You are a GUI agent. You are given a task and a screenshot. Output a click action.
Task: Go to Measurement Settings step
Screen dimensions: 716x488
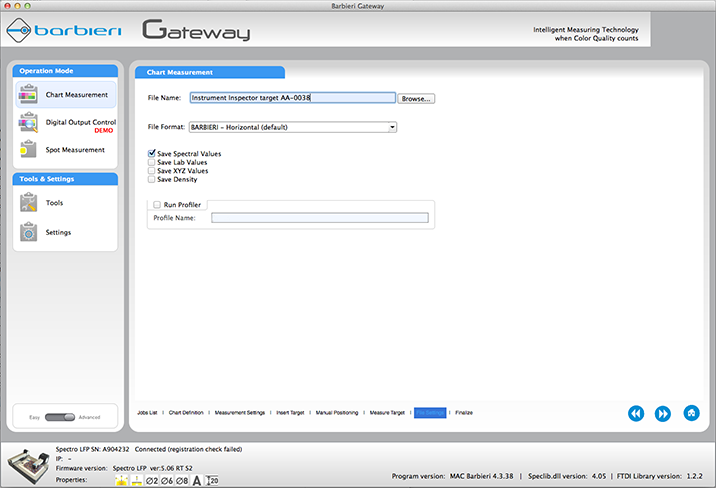[240, 413]
